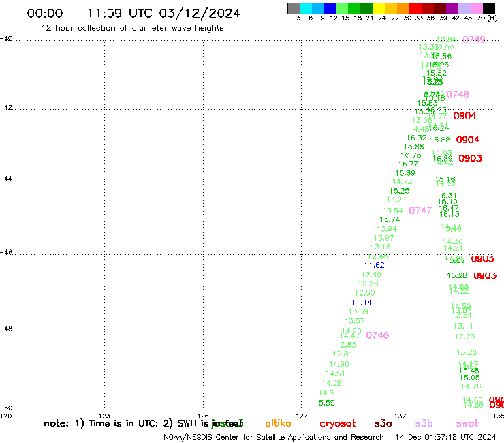Click the subtitle '12 hour collection of altimeter wave heights'

click(x=132, y=28)
